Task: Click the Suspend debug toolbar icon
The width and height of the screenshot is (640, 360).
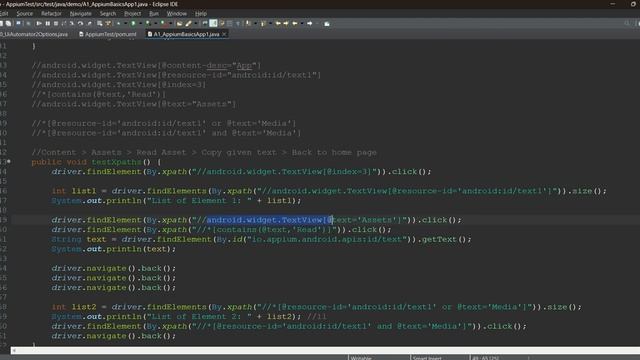Action: (47, 23)
